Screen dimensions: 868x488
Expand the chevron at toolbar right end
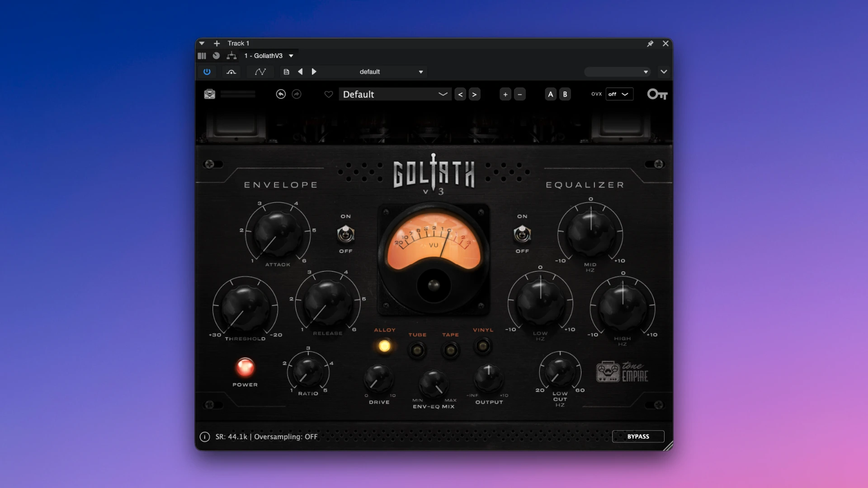664,72
